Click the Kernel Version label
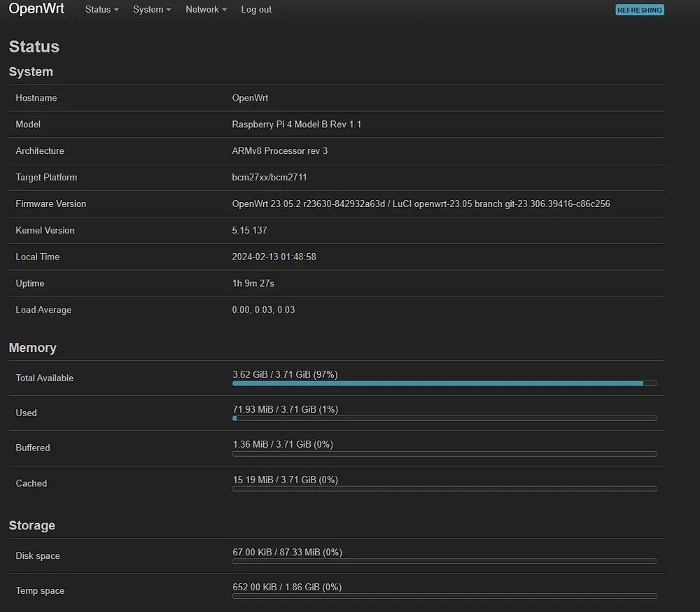700x612 pixels. (45, 231)
